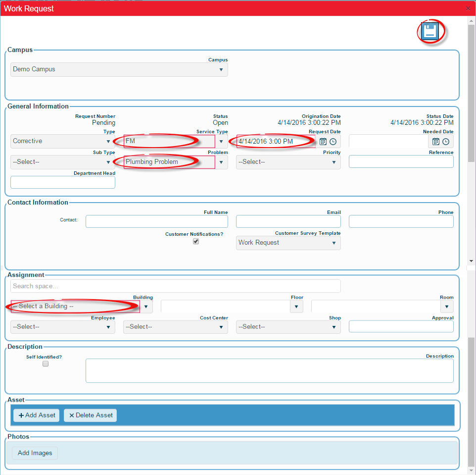Click the Delete Asset button
Image resolution: width=476 pixels, height=475 pixels.
click(91, 415)
